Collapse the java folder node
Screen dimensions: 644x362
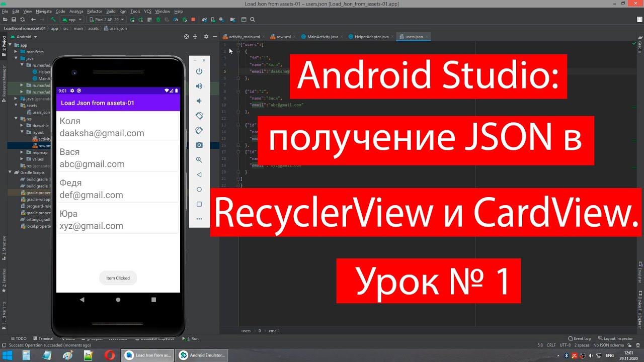16,58
